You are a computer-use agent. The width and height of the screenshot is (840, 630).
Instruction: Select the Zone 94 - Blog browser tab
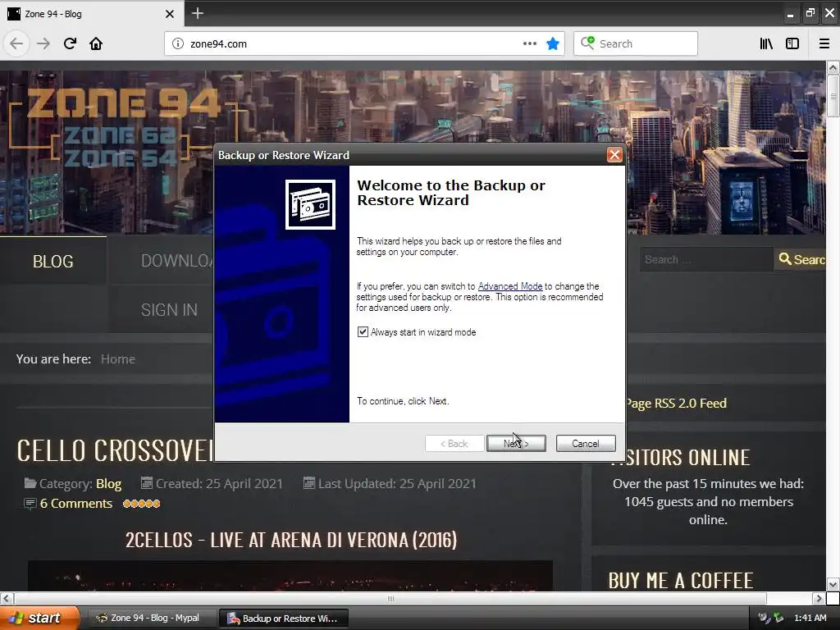click(91, 13)
